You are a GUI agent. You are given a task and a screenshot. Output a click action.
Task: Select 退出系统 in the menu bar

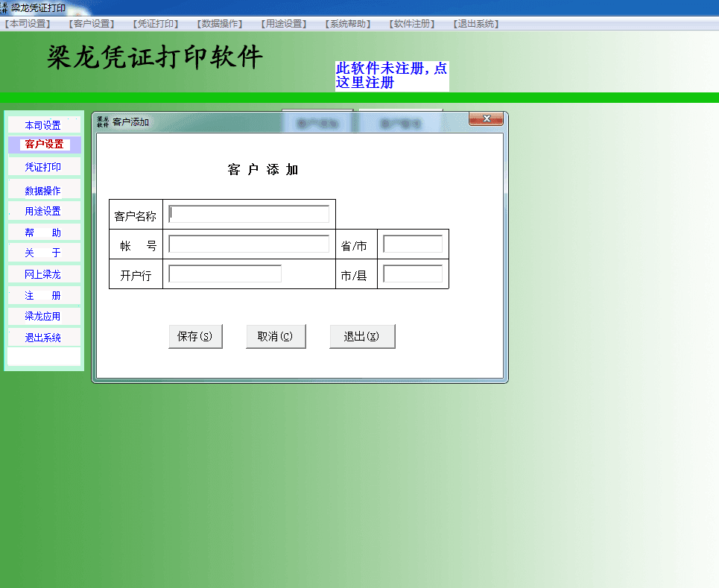476,23
